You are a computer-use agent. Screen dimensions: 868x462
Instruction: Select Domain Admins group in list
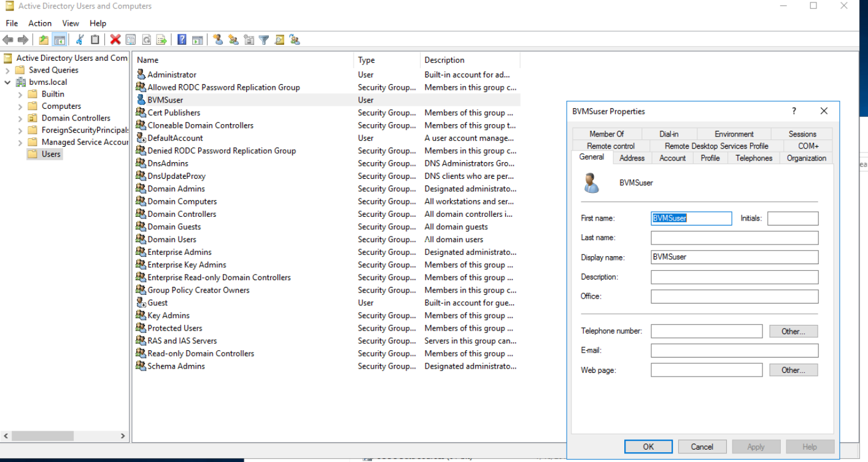(x=176, y=189)
